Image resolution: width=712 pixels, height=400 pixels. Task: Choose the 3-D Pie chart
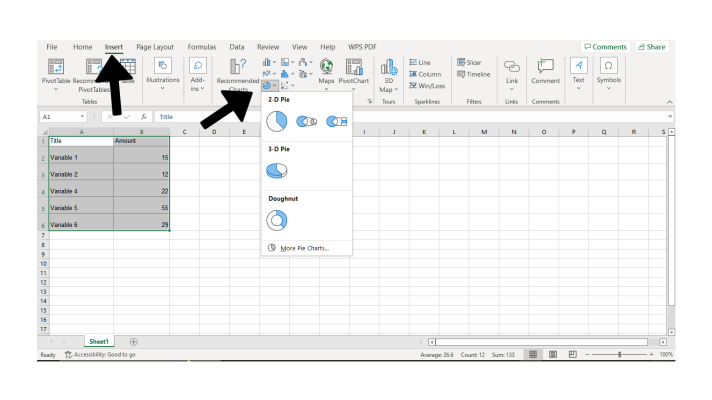(x=277, y=171)
